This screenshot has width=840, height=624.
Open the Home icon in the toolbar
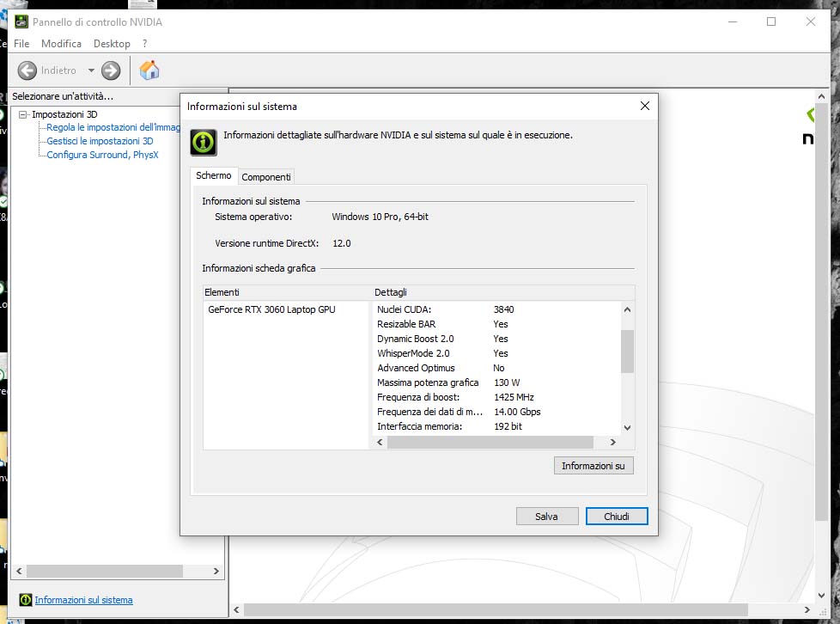coord(149,70)
